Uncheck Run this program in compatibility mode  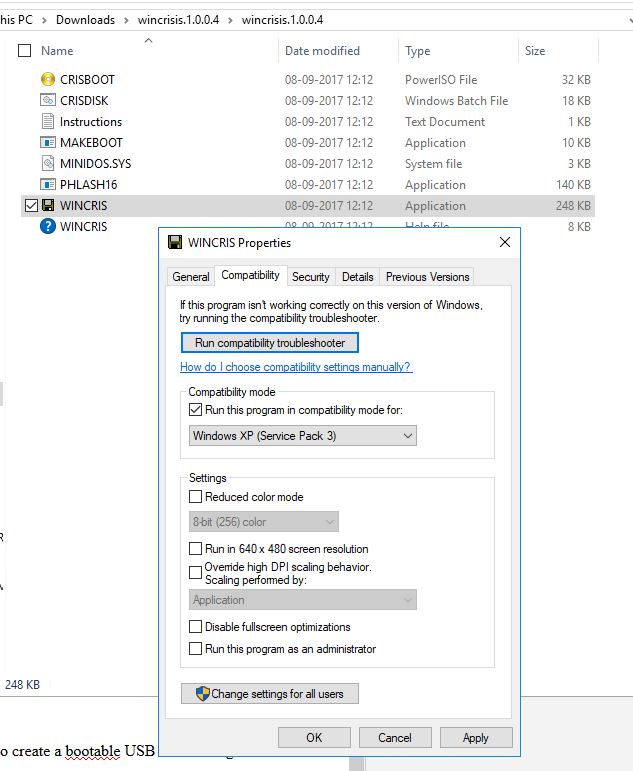point(195,410)
